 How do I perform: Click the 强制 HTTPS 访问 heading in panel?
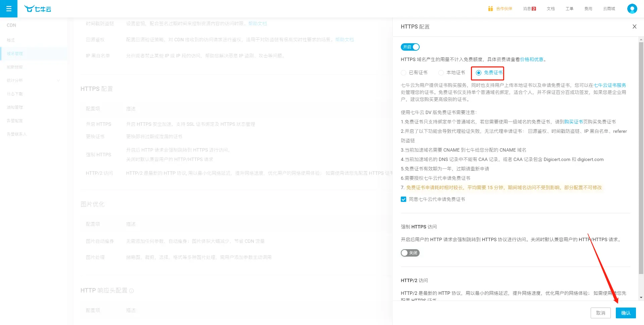419,227
